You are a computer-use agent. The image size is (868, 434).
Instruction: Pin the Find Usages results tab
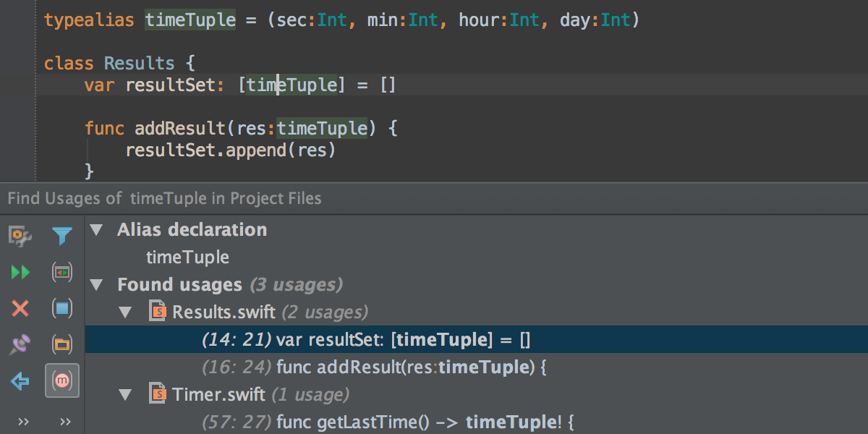20,344
